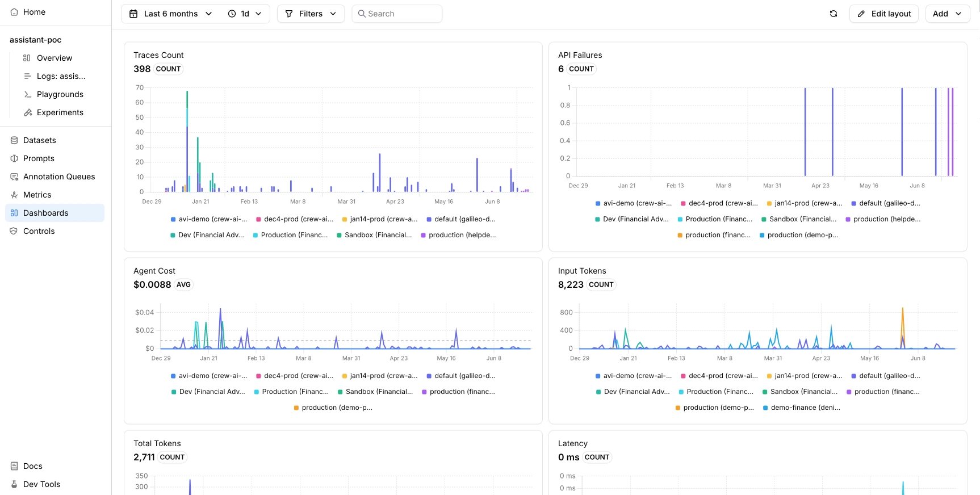Select the Dashboards menu item
This screenshot has width=980, height=495.
(55, 213)
